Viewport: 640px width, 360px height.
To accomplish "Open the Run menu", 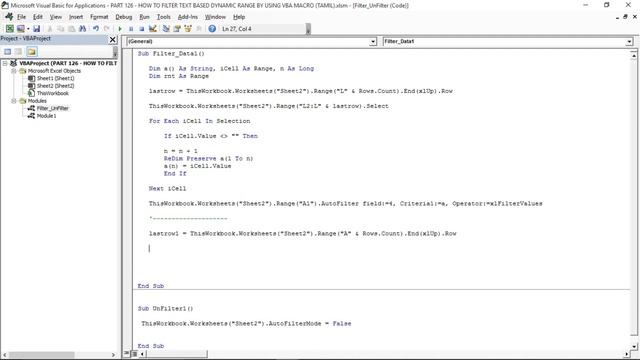I will 144,17.
